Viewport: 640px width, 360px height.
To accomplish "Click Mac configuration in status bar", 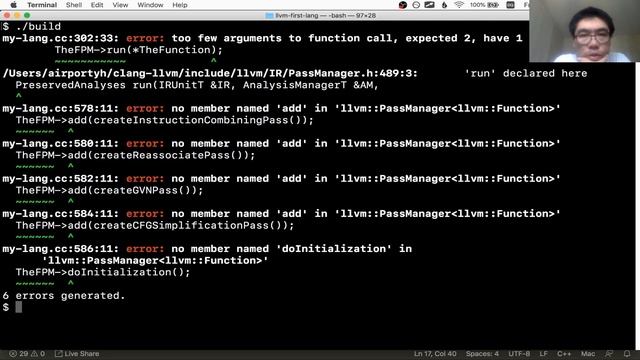I will tap(588, 354).
